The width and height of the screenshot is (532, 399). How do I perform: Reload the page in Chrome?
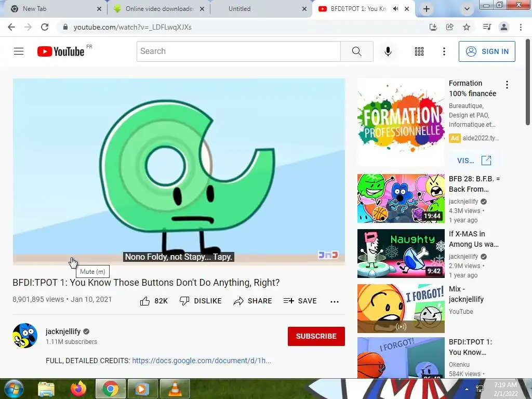click(x=45, y=27)
